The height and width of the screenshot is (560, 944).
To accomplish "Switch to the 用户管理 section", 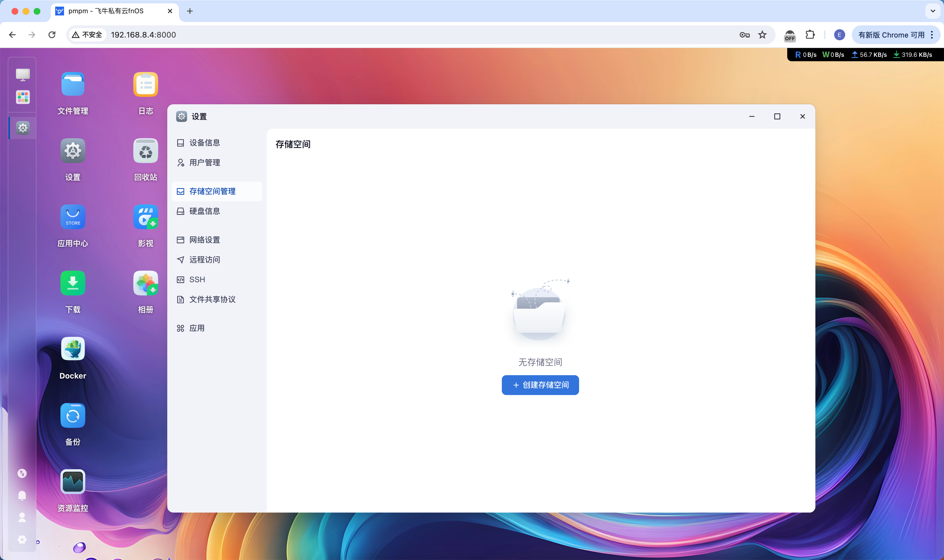I will click(x=204, y=162).
